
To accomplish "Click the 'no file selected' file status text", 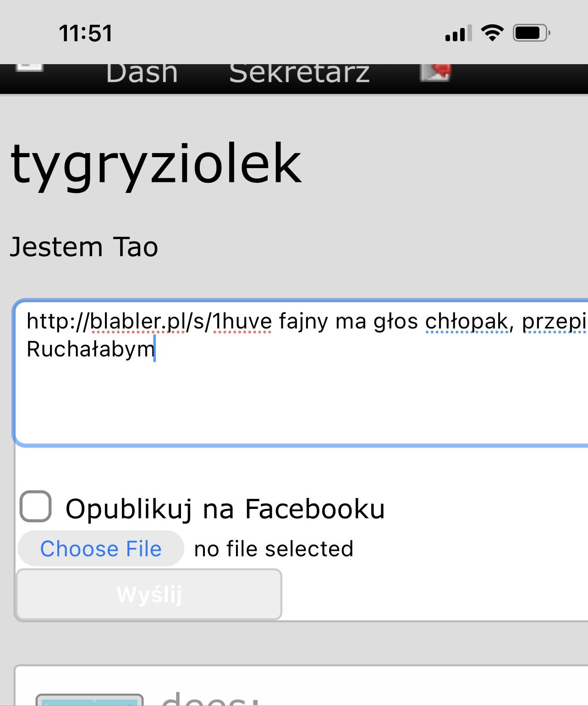I will click(x=274, y=549).
